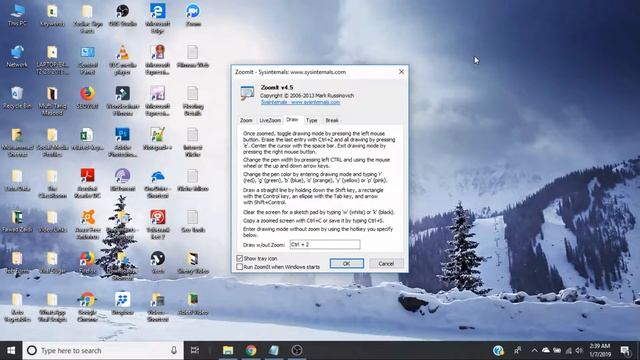
Task: Select the OBS Studio shortcut
Action: click(122, 16)
